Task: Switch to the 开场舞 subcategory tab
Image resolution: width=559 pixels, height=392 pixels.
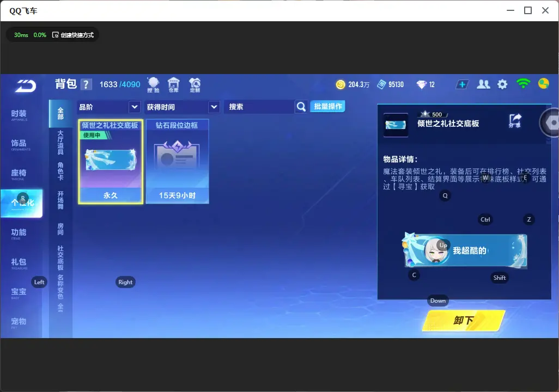Action: pyautogui.click(x=60, y=200)
